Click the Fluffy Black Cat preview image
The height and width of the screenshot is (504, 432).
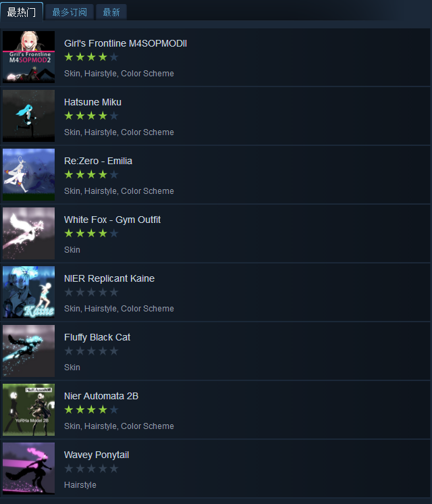[x=28, y=351]
